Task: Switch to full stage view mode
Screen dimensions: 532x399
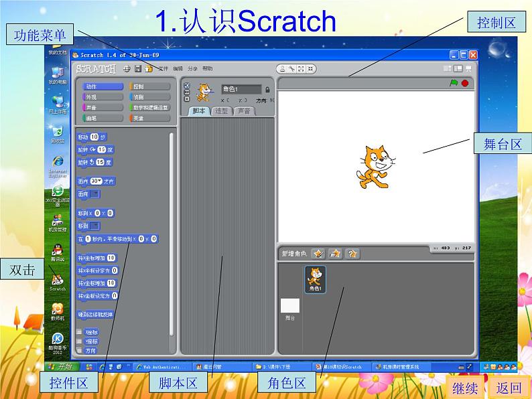Action: coord(458,68)
